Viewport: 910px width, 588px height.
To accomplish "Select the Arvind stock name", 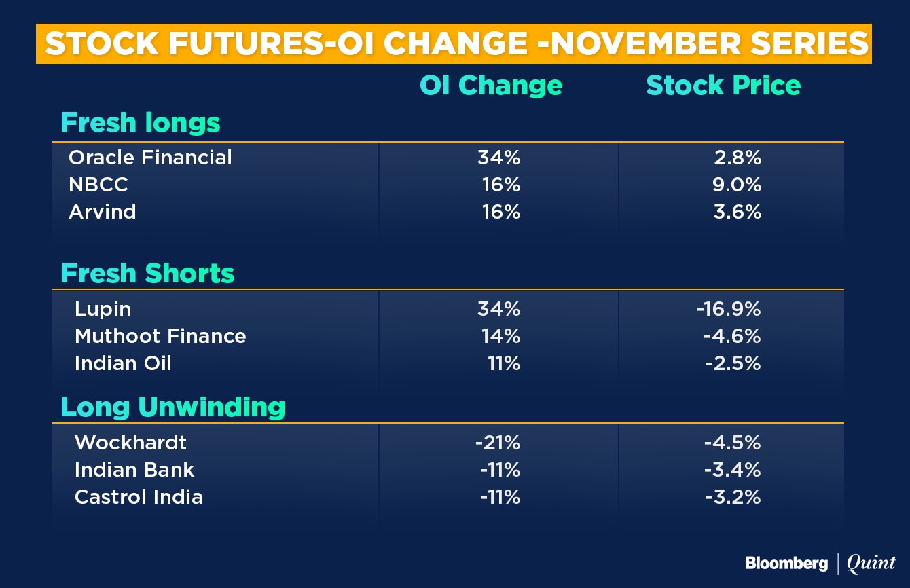I will pos(103,212).
